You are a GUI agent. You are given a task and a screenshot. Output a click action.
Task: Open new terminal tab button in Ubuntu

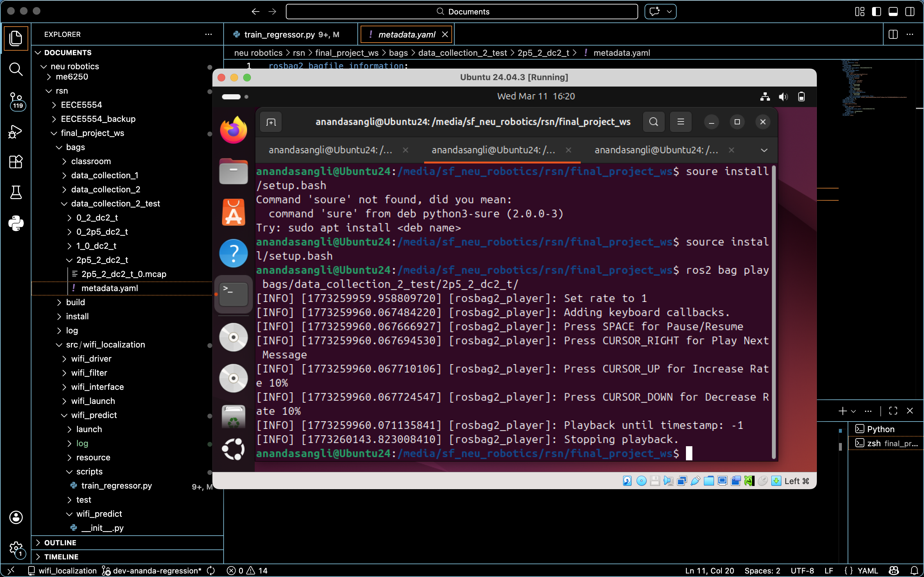click(271, 122)
